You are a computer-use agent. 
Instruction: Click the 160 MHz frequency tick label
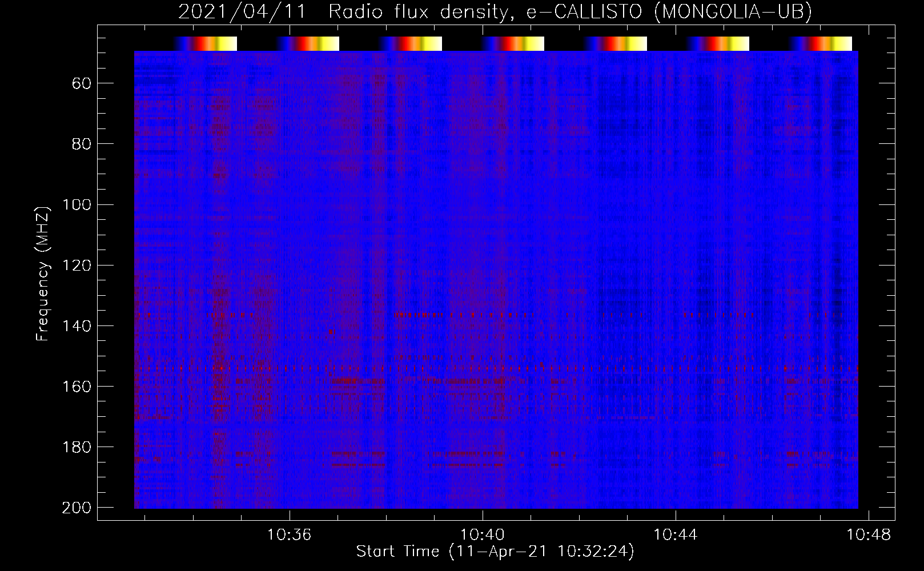77,386
